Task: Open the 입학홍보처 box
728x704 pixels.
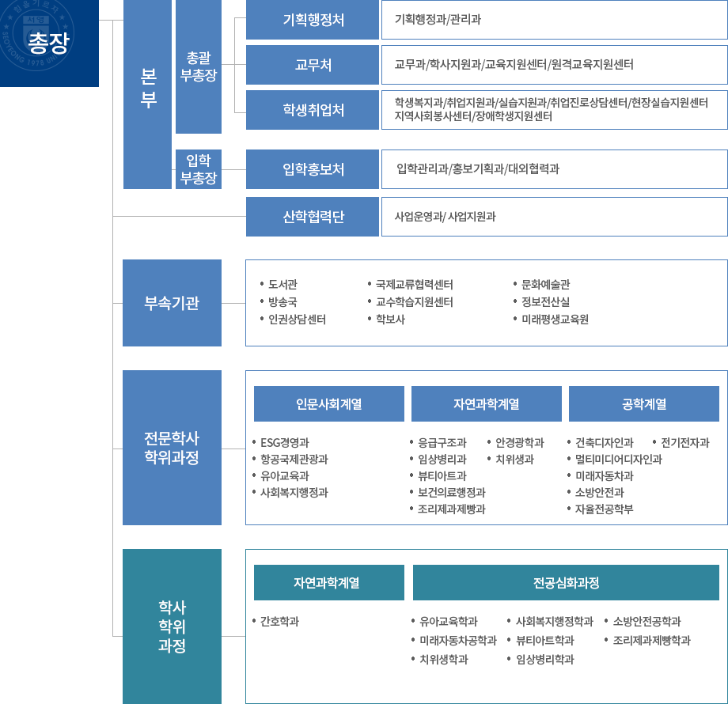Action: 312,168
